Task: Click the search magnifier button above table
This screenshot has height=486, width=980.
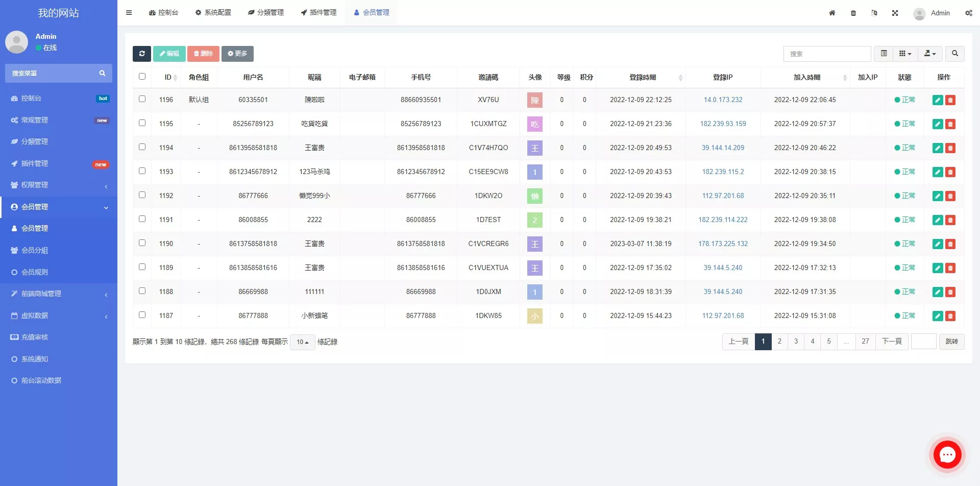Action: [954, 54]
